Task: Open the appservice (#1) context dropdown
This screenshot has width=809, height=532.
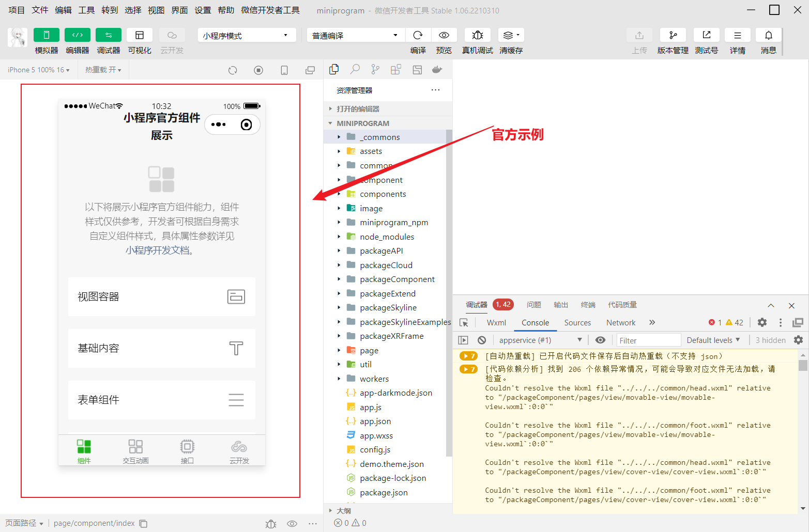Action: click(540, 340)
